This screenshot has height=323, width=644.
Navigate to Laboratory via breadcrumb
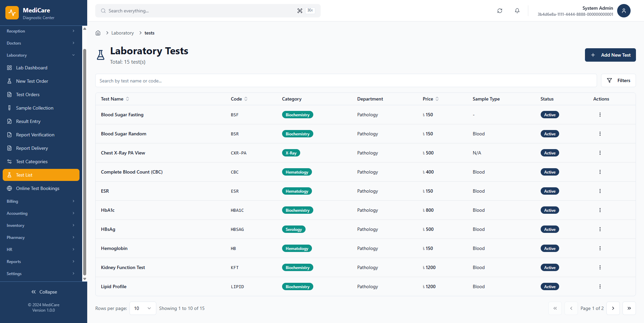[x=122, y=33]
